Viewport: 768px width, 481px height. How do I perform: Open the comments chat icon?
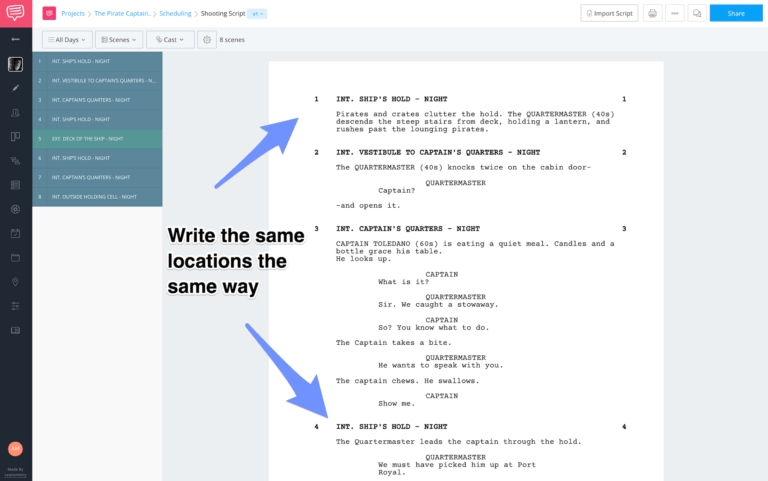coord(696,14)
